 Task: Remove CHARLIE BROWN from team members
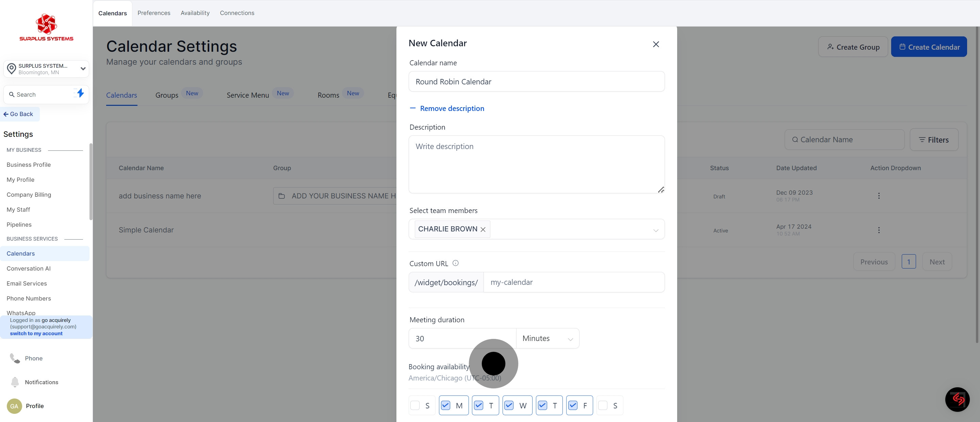[483, 229]
